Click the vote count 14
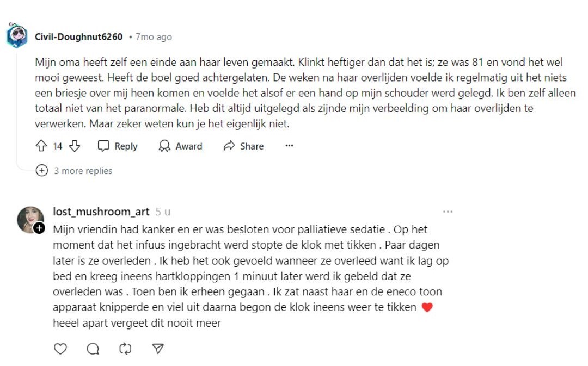The width and height of the screenshot is (588, 366). [58, 146]
